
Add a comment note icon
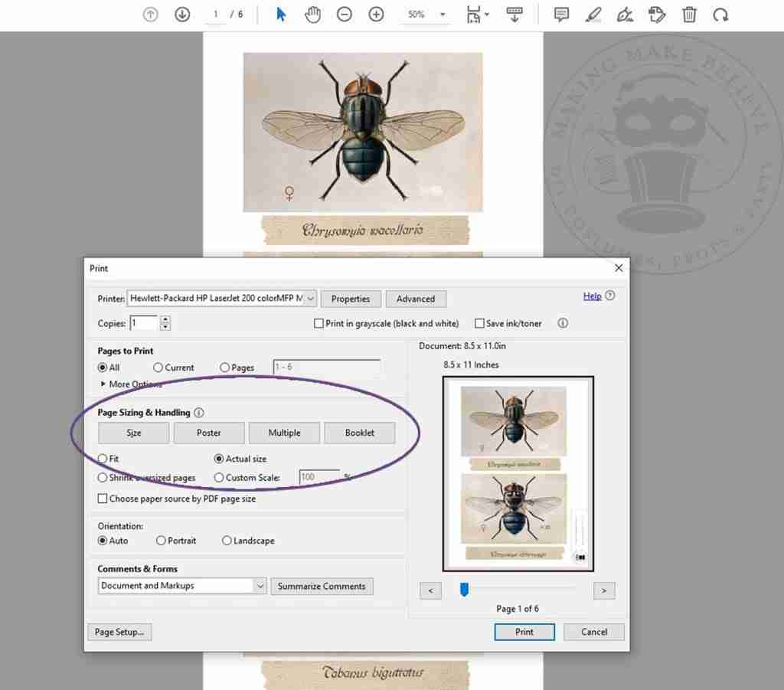tap(561, 15)
